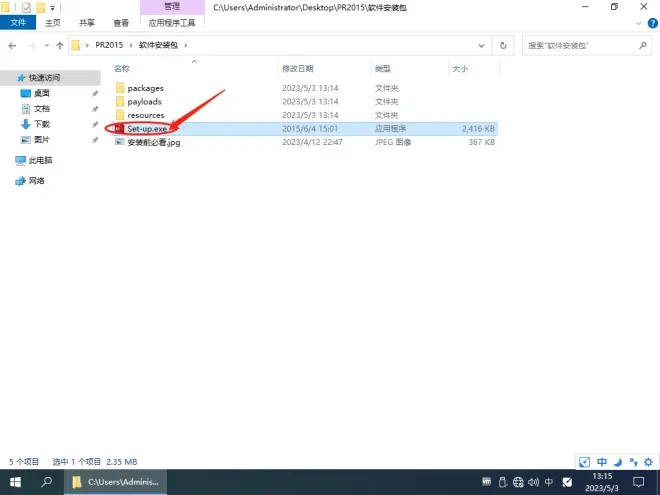660x495 pixels.
Task: Click the properties icon in quick access toolbar
Action: (26, 7)
